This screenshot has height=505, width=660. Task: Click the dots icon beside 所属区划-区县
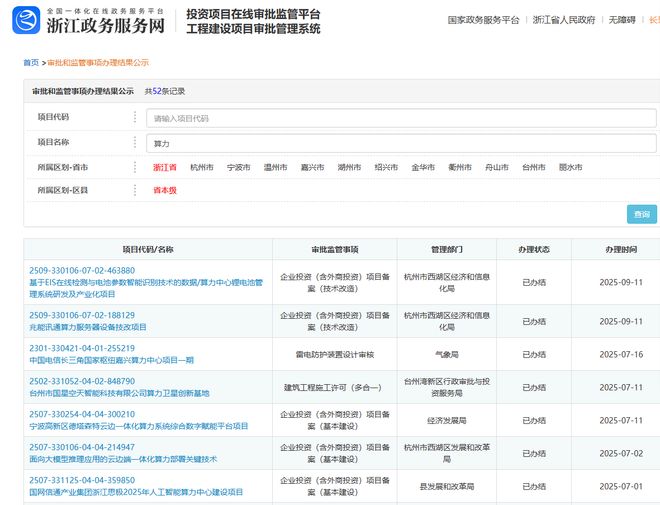tap(135, 190)
